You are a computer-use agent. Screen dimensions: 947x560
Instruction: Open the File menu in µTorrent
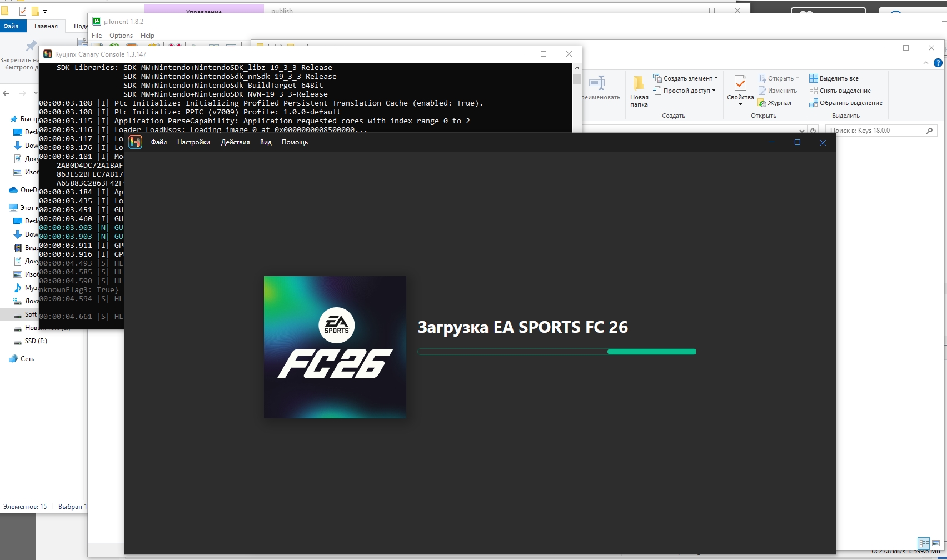point(97,36)
